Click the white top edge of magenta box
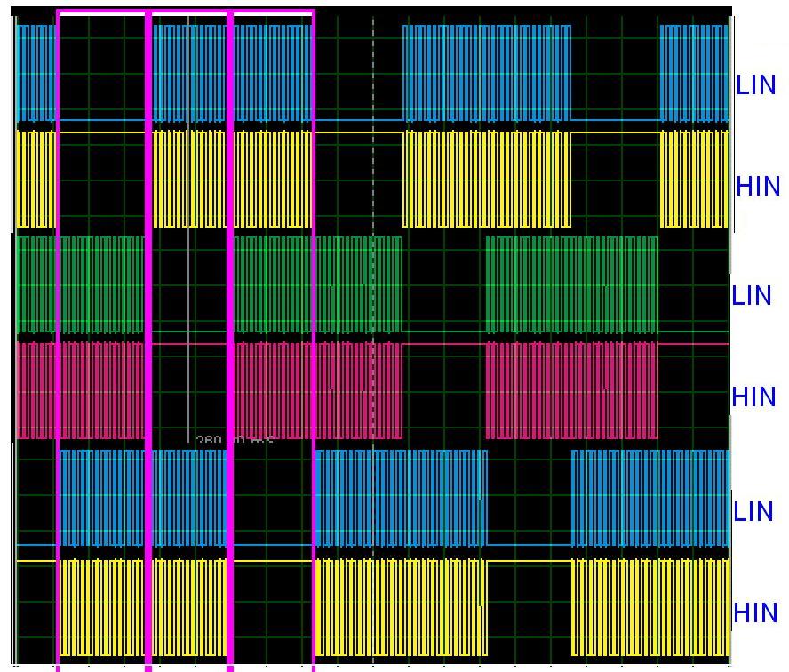 click(x=102, y=13)
